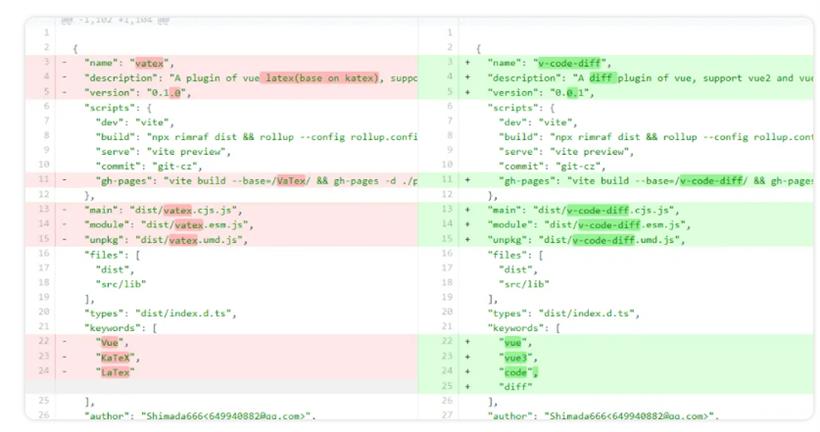
Task: Click the left pane "scripts": { line
Action: (x=221, y=108)
